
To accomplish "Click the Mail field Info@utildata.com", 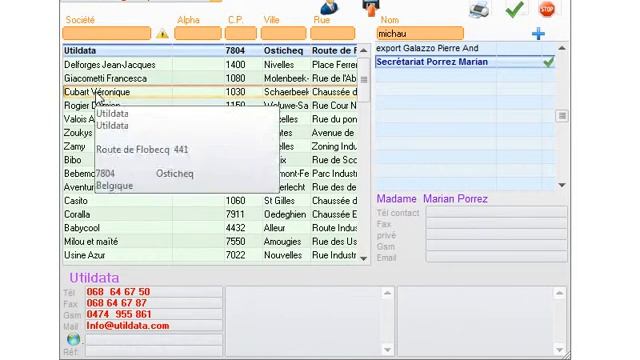I will [154, 326].
